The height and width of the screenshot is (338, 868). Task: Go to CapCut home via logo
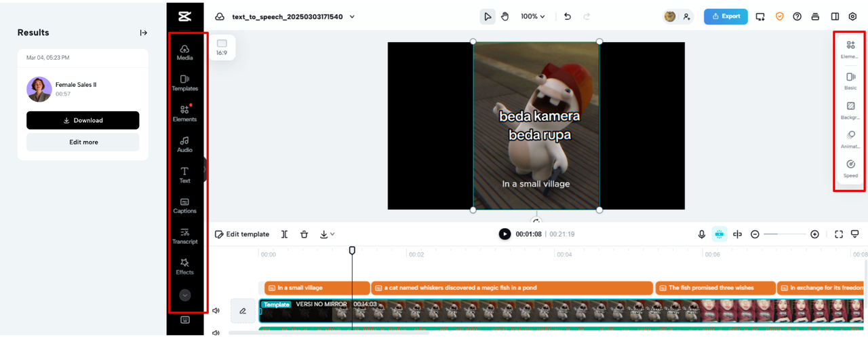pyautogui.click(x=184, y=16)
